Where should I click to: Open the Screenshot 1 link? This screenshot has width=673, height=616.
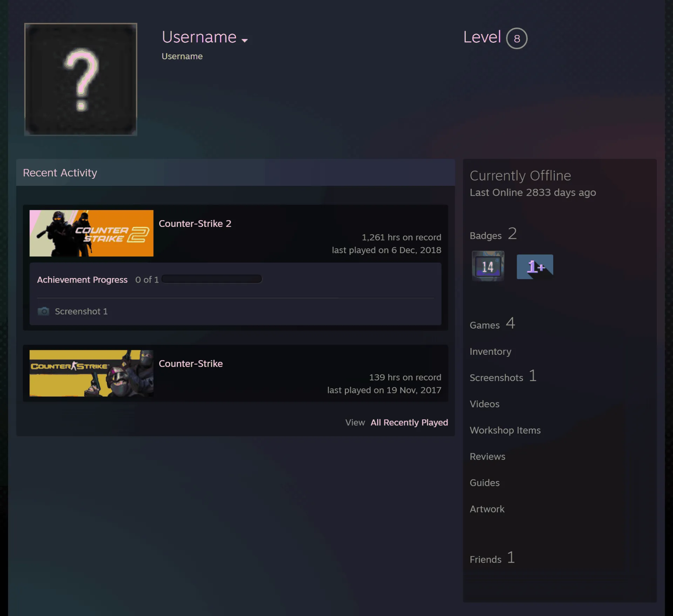81,311
